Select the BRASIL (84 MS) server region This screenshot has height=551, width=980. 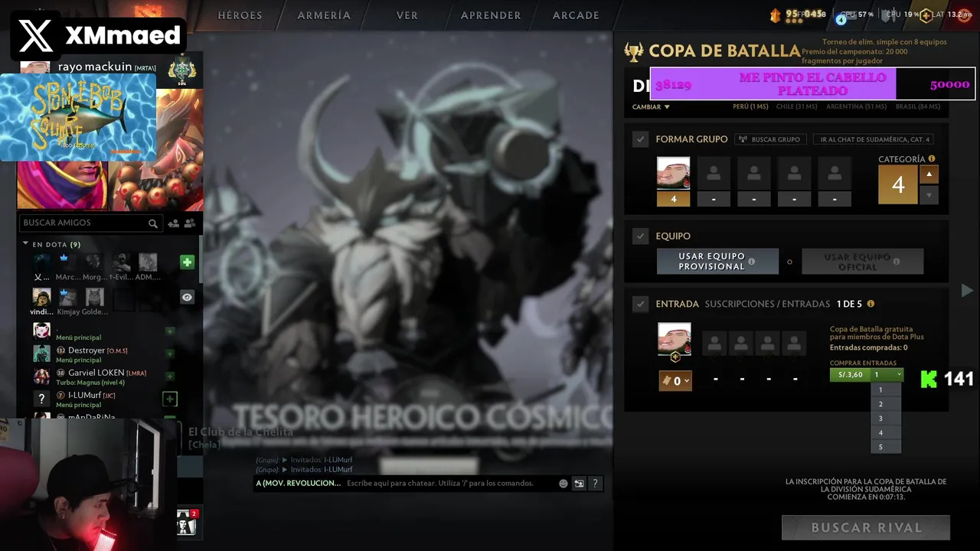point(917,106)
